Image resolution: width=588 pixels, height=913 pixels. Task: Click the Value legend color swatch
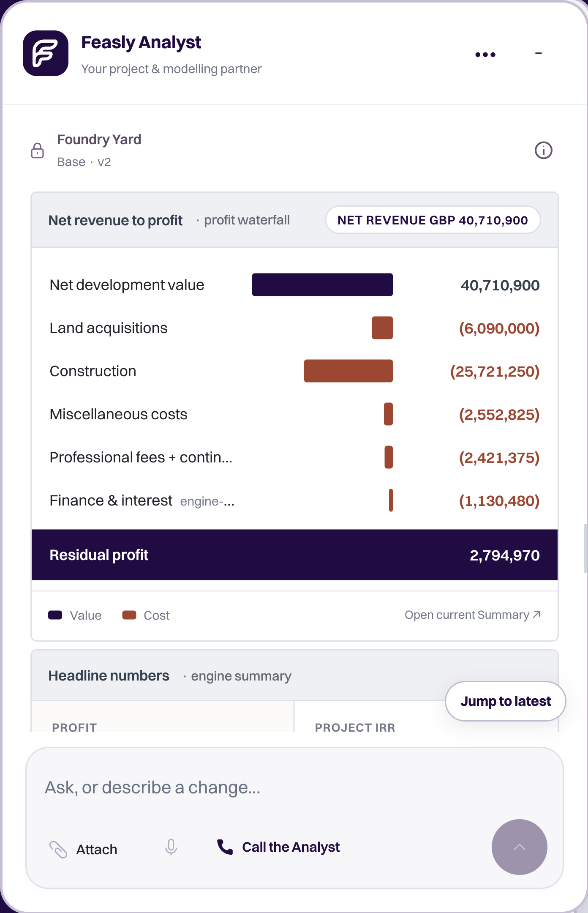(55, 615)
